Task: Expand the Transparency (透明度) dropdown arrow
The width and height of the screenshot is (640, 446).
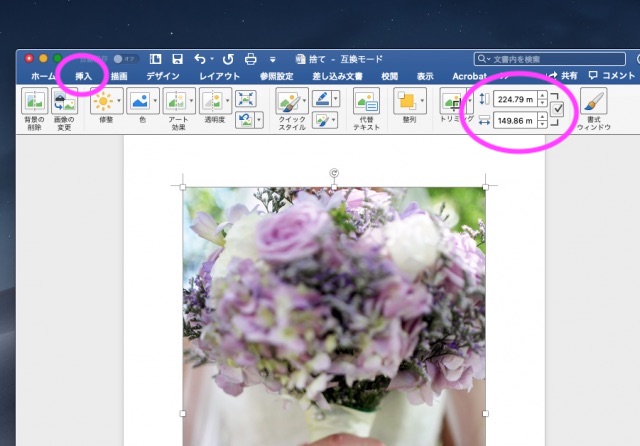Action: pyautogui.click(x=226, y=100)
